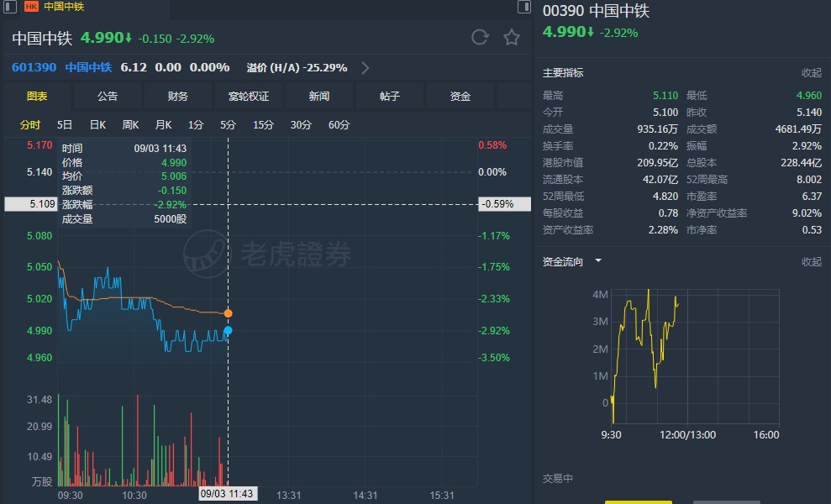This screenshot has width=831, height=504.
Task: Click the 溢价 (H/A) -25.29% text
Action: click(297, 68)
